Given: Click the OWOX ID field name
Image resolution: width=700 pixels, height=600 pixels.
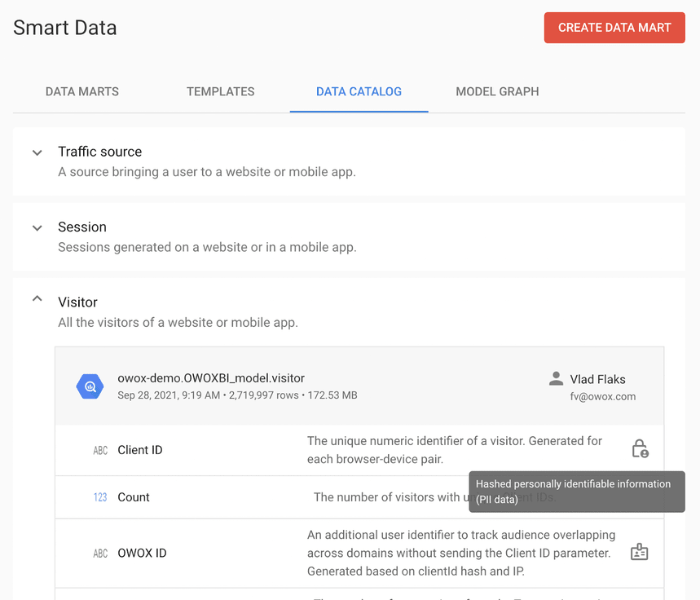Looking at the screenshot, I should [x=142, y=554].
